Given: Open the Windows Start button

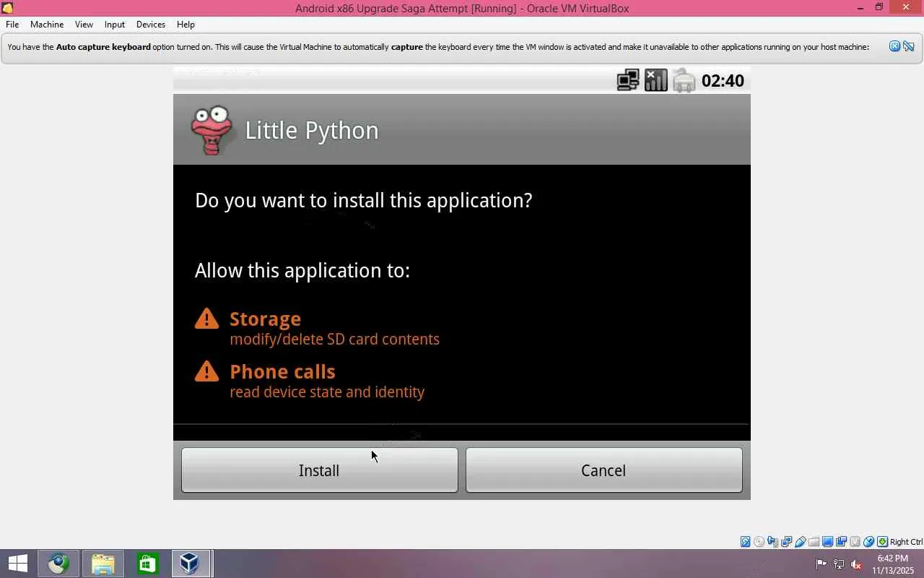Looking at the screenshot, I should pos(18,564).
